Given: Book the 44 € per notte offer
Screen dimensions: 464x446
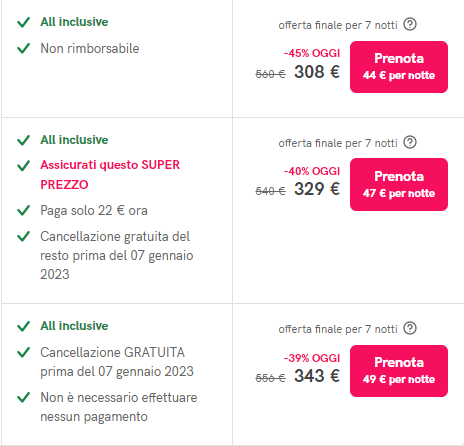Looking at the screenshot, I should click(x=399, y=67).
